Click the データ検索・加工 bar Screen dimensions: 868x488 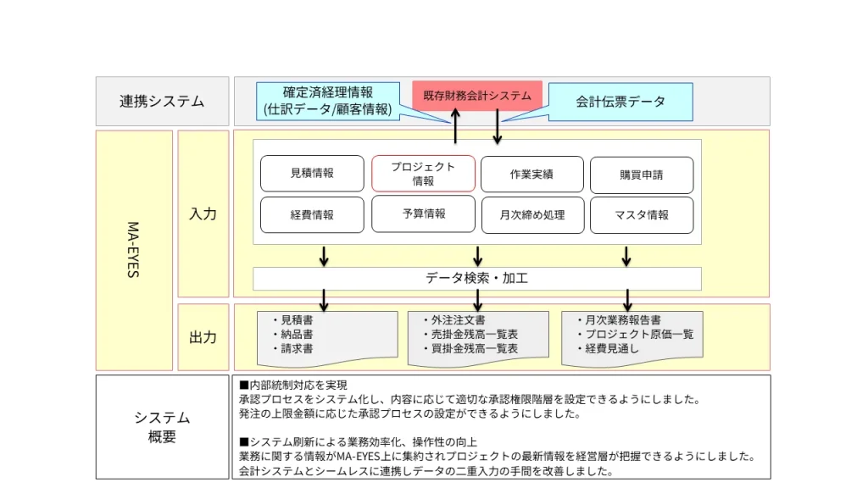coord(477,278)
